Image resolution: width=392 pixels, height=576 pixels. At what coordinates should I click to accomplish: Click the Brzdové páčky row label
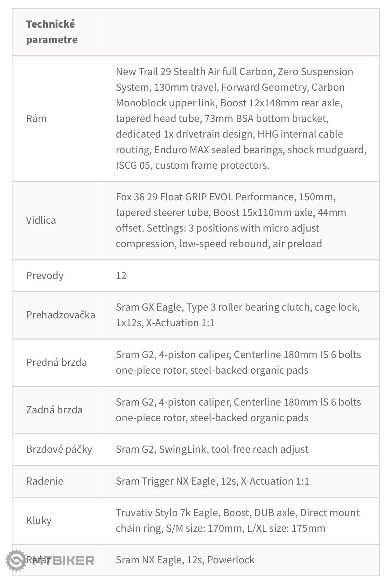(x=59, y=449)
